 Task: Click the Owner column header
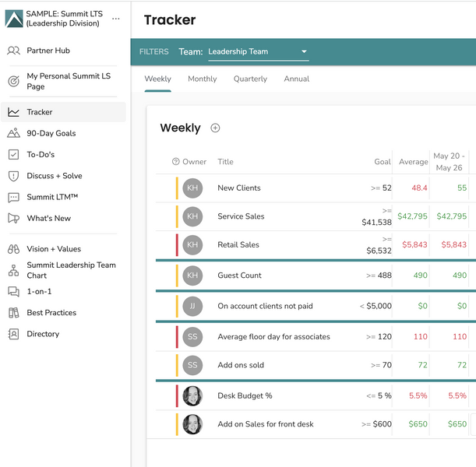point(194,162)
